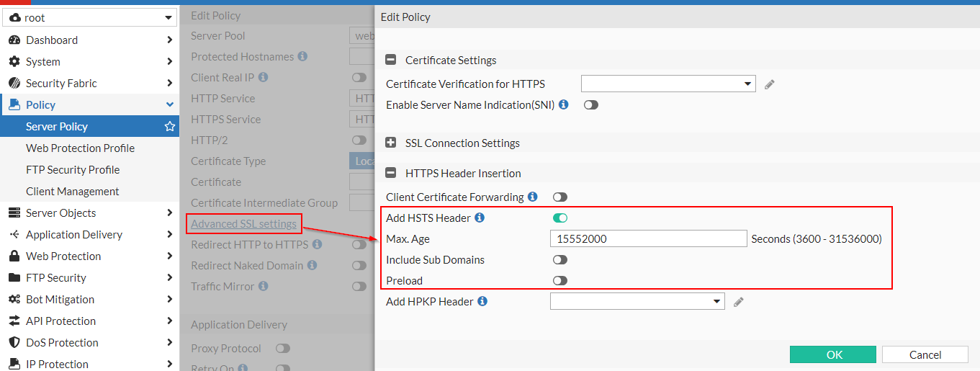Screen dimensions: 980x371
Task: Click the Max. Age input field
Action: [649, 238]
